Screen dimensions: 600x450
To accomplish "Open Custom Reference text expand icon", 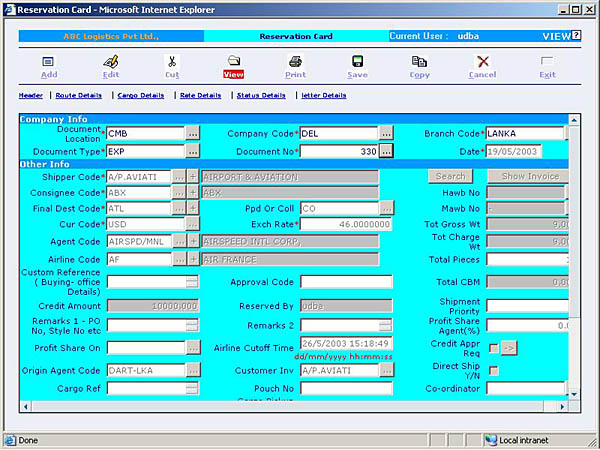I will pos(192,282).
